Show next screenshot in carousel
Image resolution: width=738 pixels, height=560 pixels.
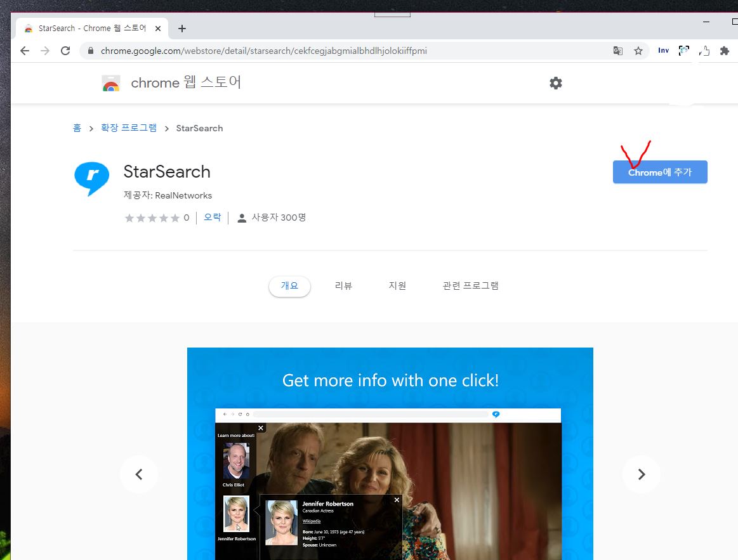[x=641, y=474]
